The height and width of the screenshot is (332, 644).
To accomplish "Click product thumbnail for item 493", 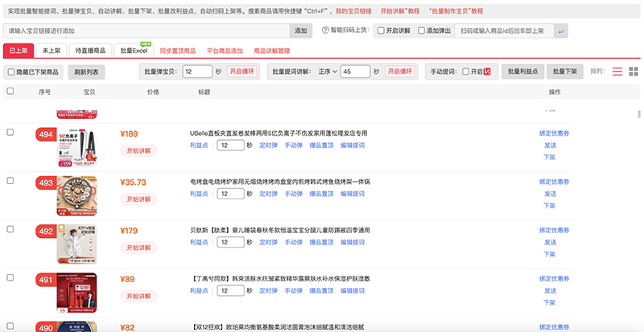I will point(77,196).
